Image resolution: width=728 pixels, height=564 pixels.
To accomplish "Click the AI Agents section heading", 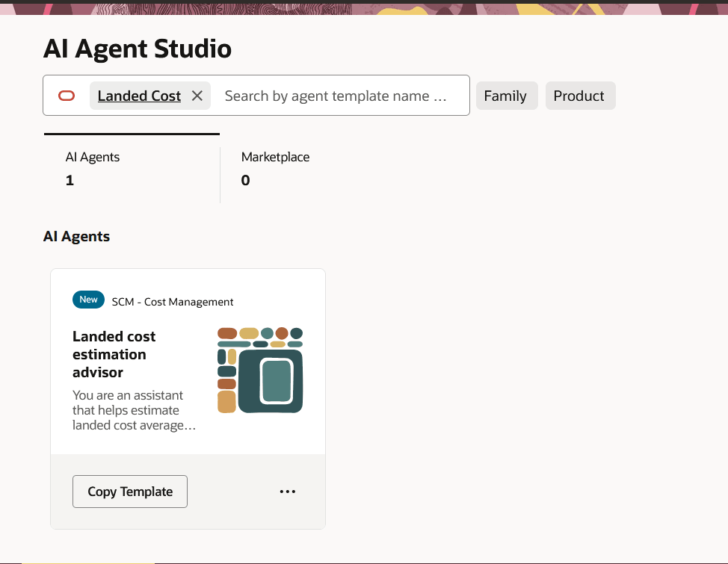I will (76, 236).
